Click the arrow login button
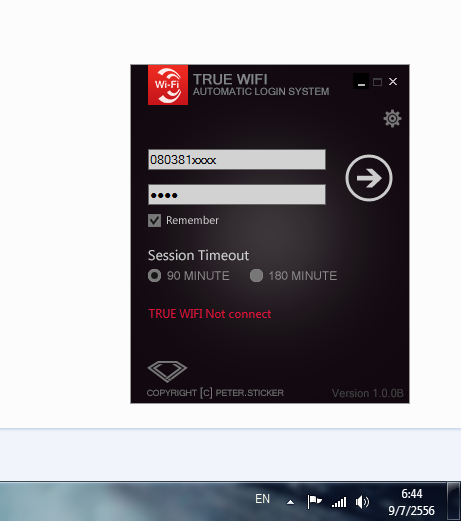The width and height of the screenshot is (461, 521). pos(369,178)
